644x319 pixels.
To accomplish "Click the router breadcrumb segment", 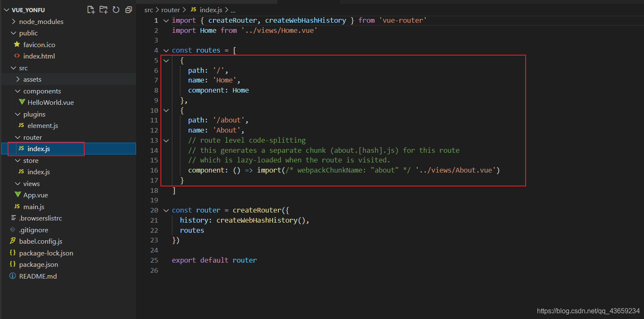I will tap(171, 10).
